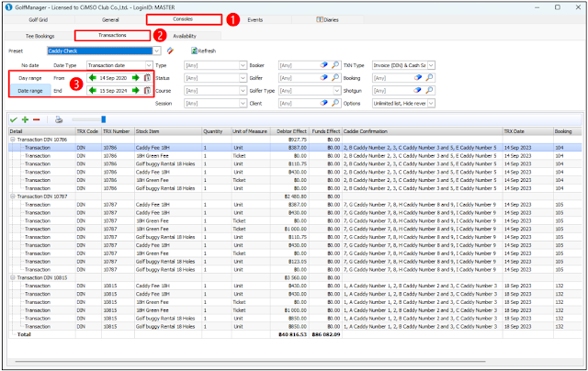588x371 pixels.
Task: Open the calendar icon for From date
Action: [x=147, y=78]
